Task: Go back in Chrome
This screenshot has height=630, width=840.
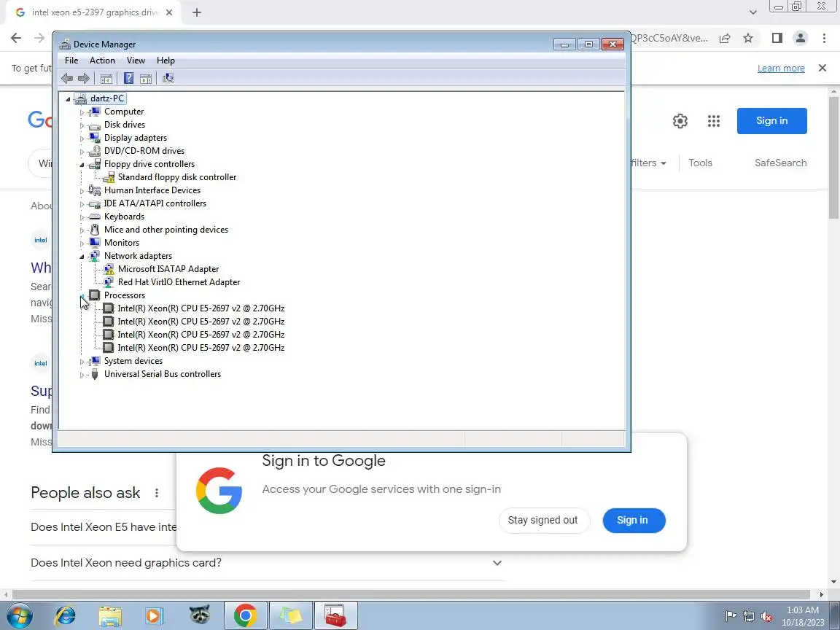Action: pos(16,37)
